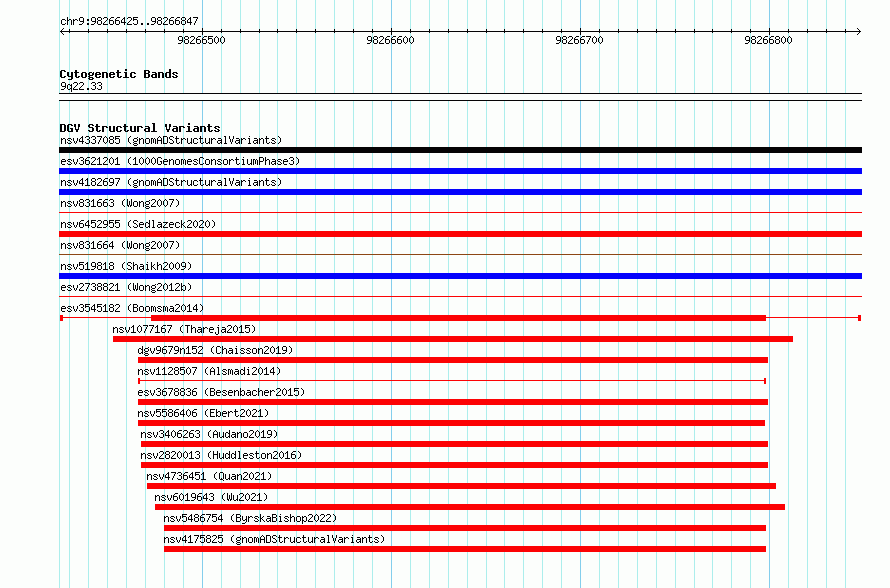Select the black nsv4337085 variant bar

(460, 150)
